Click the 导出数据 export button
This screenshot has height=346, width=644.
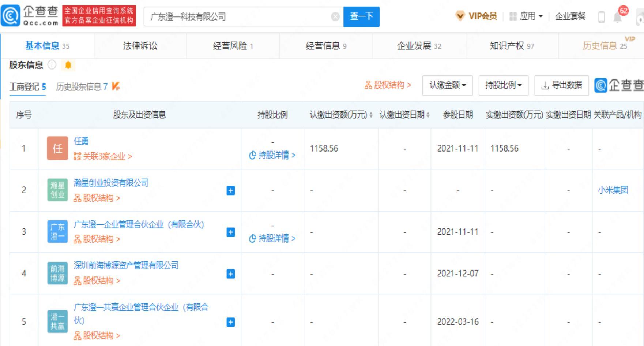point(562,85)
